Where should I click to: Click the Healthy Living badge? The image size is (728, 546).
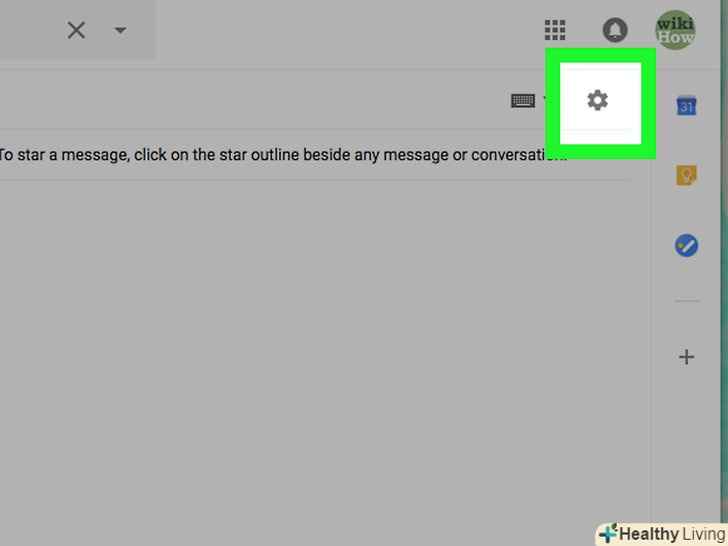[662, 534]
